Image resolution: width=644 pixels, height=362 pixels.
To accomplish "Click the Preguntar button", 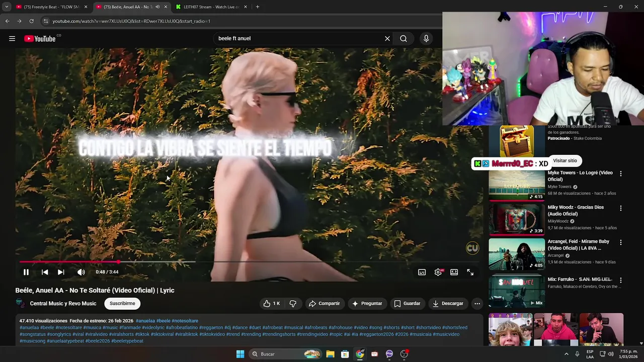I will pyautogui.click(x=367, y=304).
